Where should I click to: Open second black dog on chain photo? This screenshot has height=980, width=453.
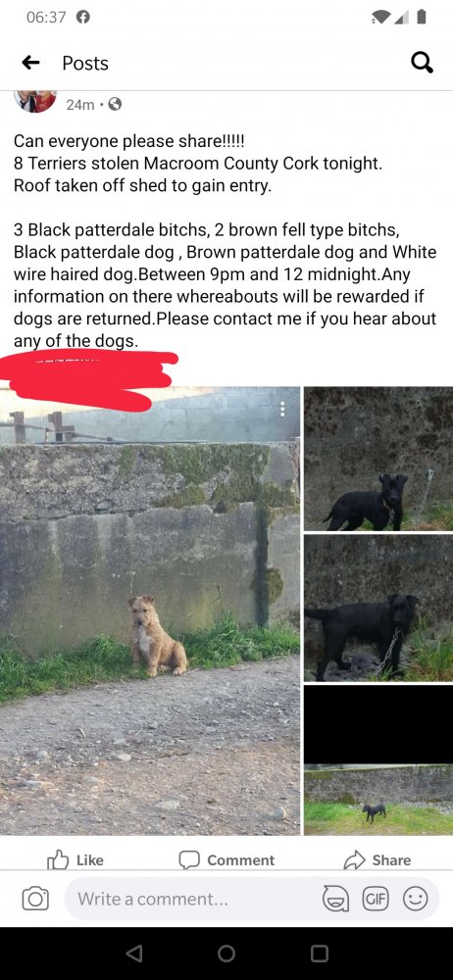(x=377, y=608)
